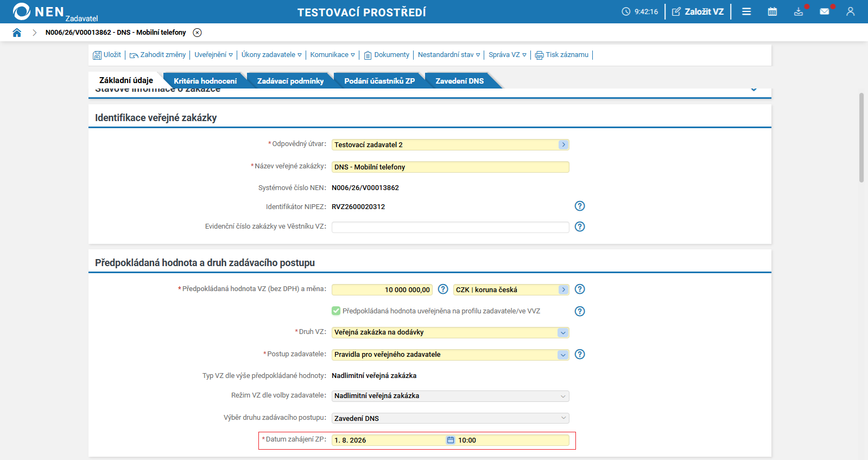This screenshot has width=868, height=460.
Task: Open the Uveřejnění dropdown menu
Action: [x=214, y=55]
